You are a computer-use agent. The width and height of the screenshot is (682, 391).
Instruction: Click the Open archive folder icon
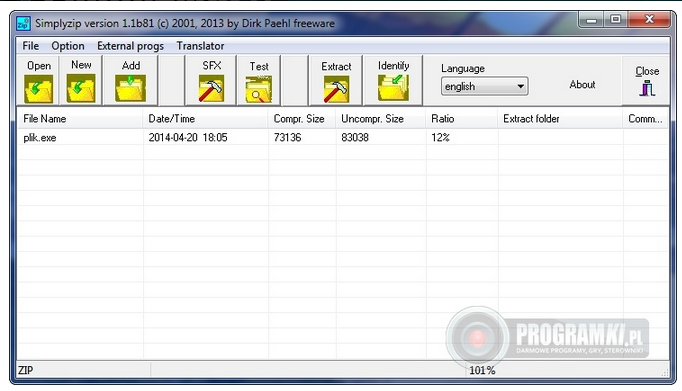[x=39, y=89]
